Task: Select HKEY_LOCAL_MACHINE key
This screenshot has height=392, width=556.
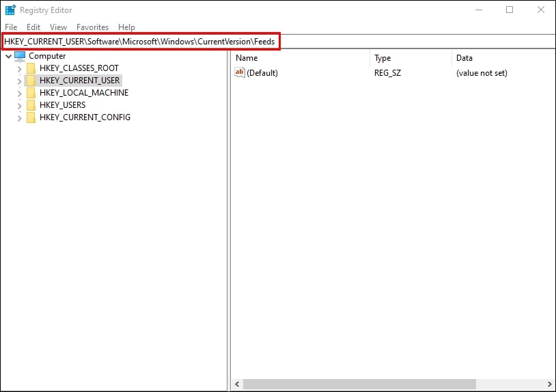Action: coord(84,93)
